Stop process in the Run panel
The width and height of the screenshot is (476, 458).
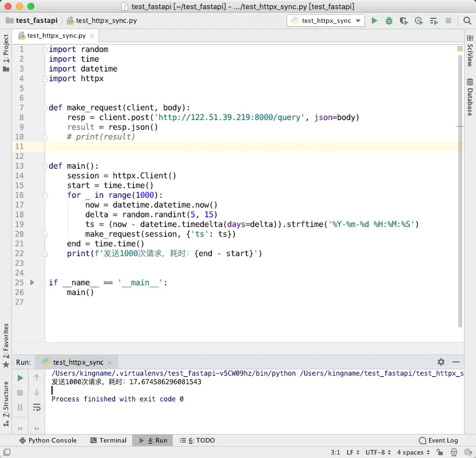20,393
